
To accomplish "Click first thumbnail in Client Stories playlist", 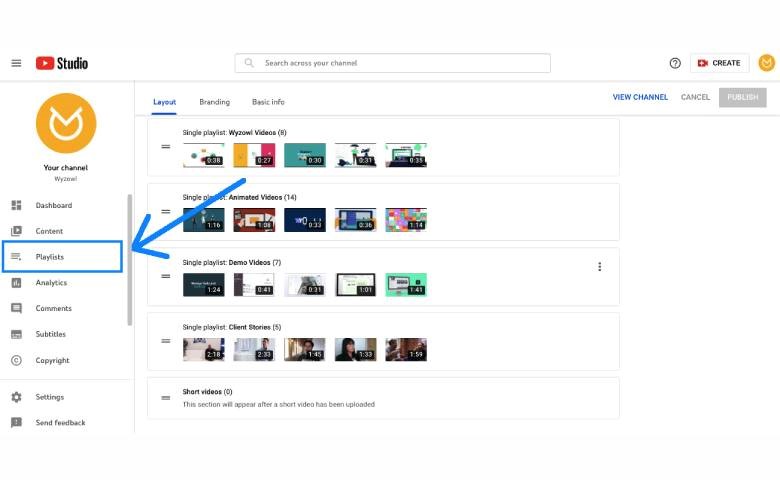I will [x=204, y=349].
